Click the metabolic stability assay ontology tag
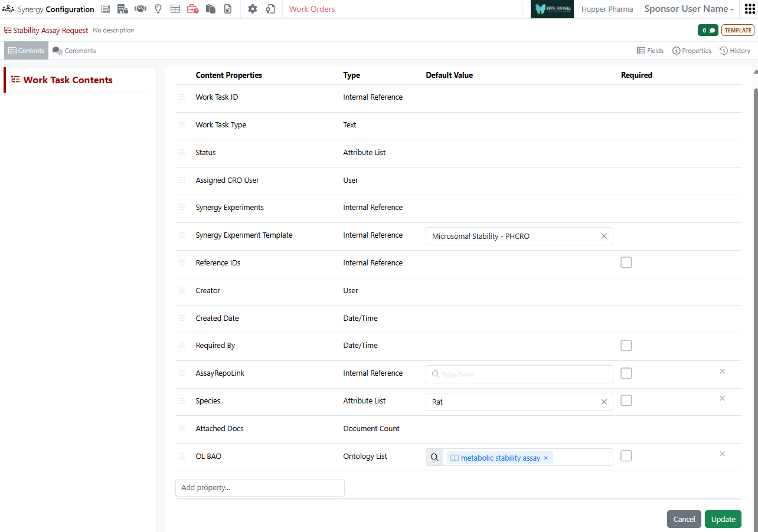Screen dimensions: 758x532 click(500, 458)
